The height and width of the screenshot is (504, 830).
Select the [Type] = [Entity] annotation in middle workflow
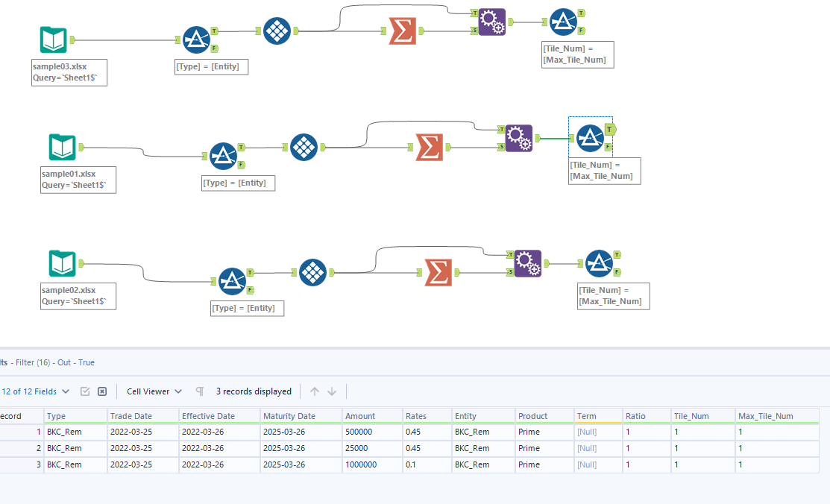click(238, 183)
